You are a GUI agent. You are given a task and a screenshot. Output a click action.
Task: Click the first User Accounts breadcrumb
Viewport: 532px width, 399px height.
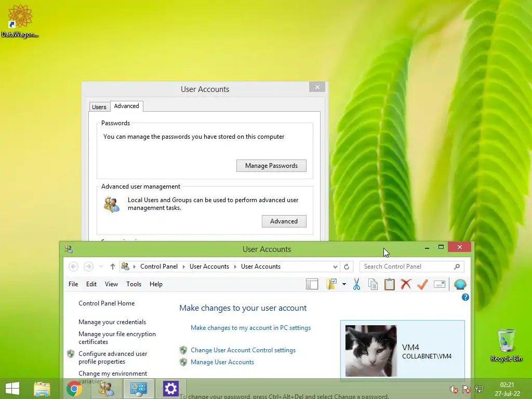209,267
